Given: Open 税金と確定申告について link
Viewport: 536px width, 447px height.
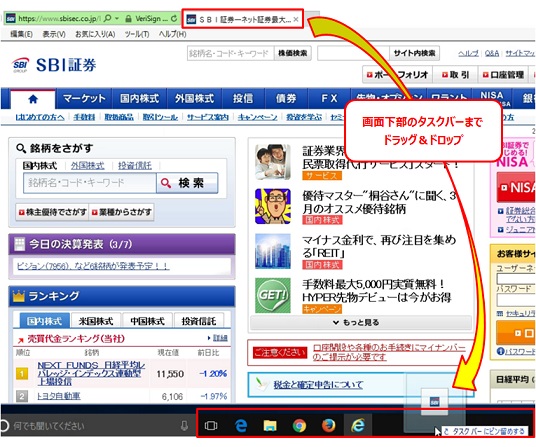Looking at the screenshot, I should (318, 385).
